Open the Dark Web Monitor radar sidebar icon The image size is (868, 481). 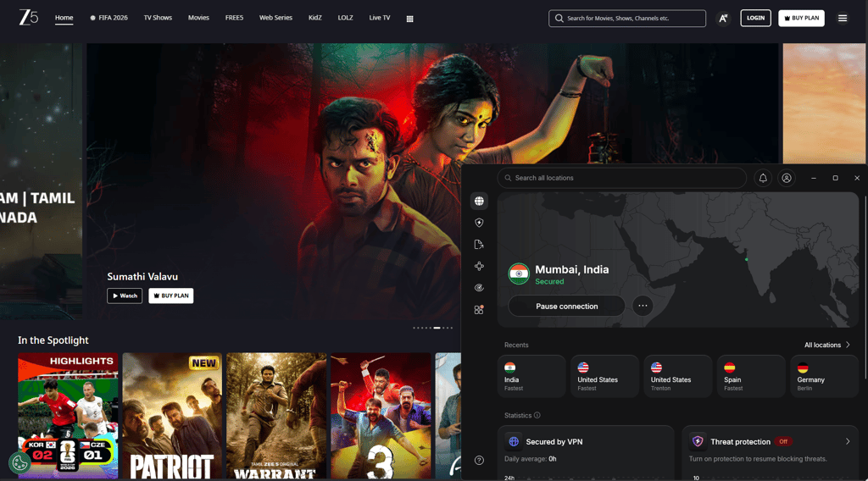pos(480,287)
